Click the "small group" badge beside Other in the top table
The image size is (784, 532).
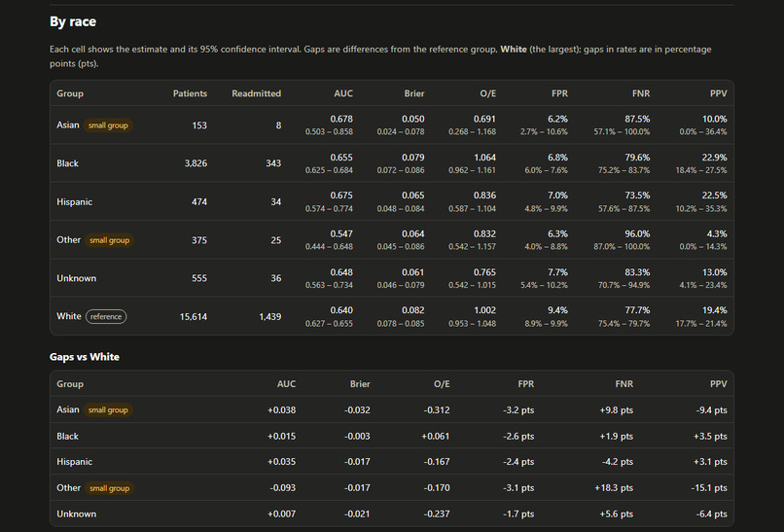pos(110,240)
